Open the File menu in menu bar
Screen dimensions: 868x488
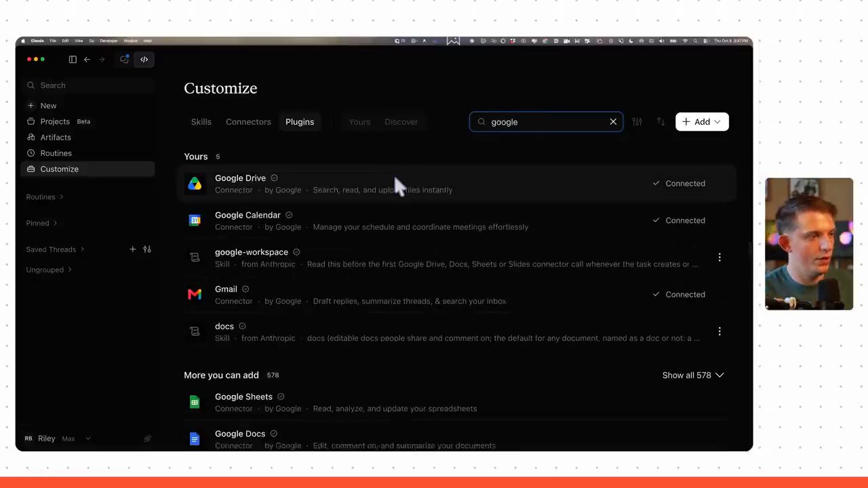pos(52,41)
